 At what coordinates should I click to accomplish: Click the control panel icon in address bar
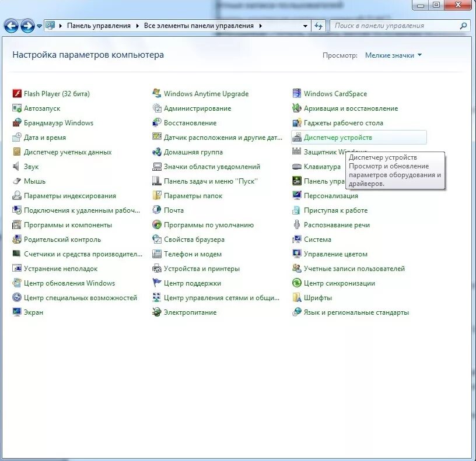[50, 26]
